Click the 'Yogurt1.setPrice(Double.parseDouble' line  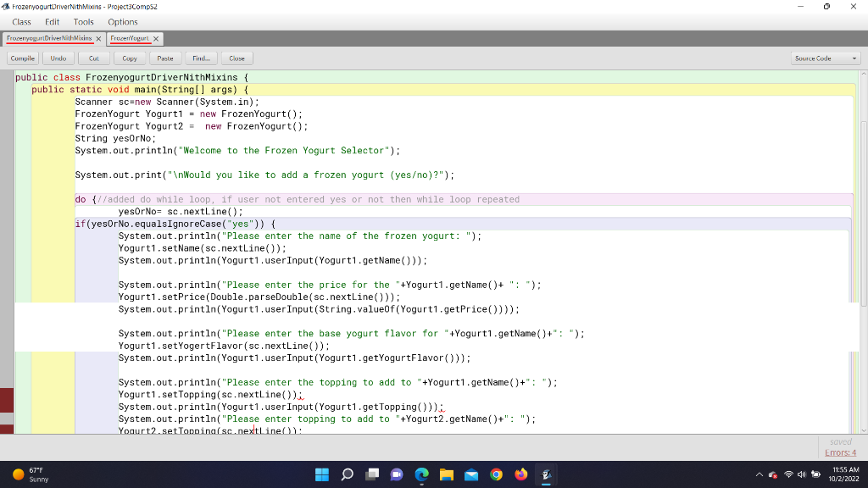tap(259, 297)
